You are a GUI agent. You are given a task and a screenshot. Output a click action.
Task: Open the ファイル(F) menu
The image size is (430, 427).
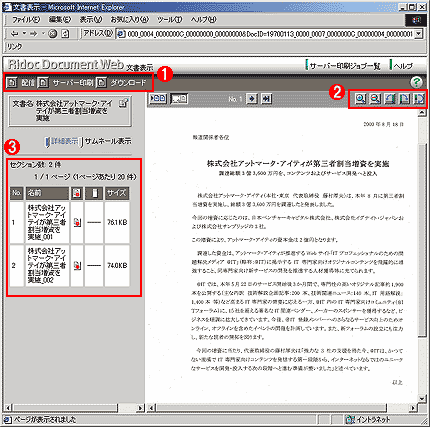[x=26, y=20]
